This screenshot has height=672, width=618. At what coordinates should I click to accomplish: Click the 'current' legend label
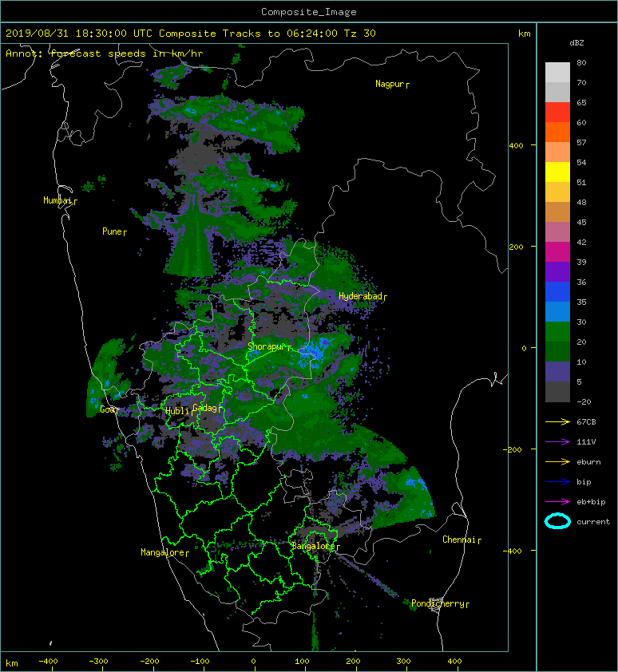(593, 522)
